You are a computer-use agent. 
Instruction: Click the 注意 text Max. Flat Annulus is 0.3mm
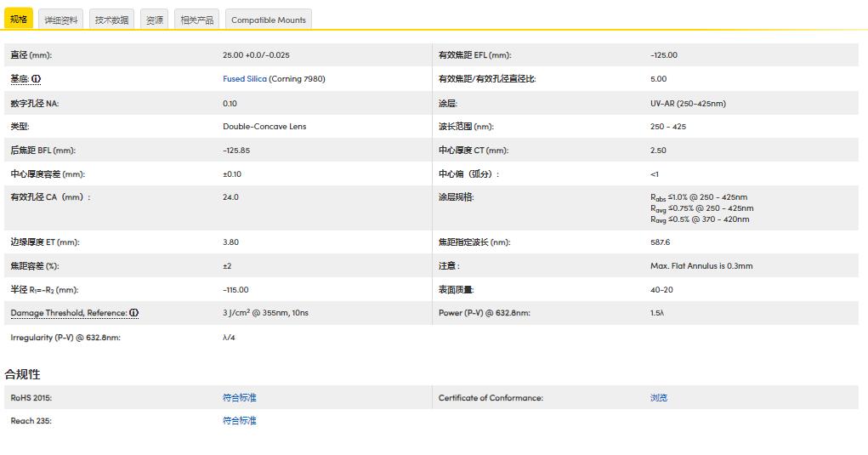coord(701,265)
